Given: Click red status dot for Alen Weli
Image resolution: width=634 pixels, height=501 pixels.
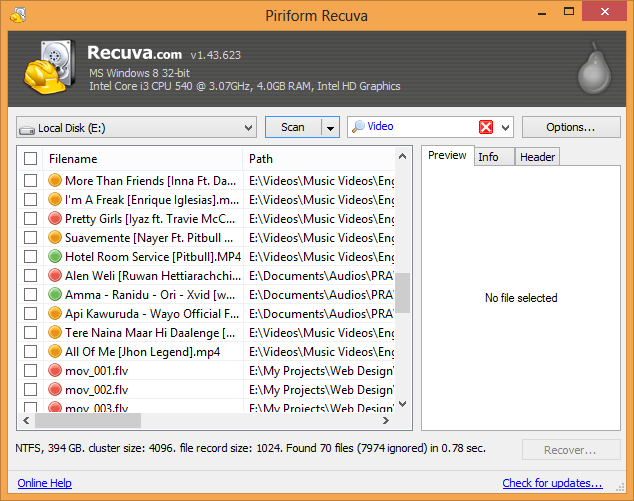Looking at the screenshot, I should (55, 275).
